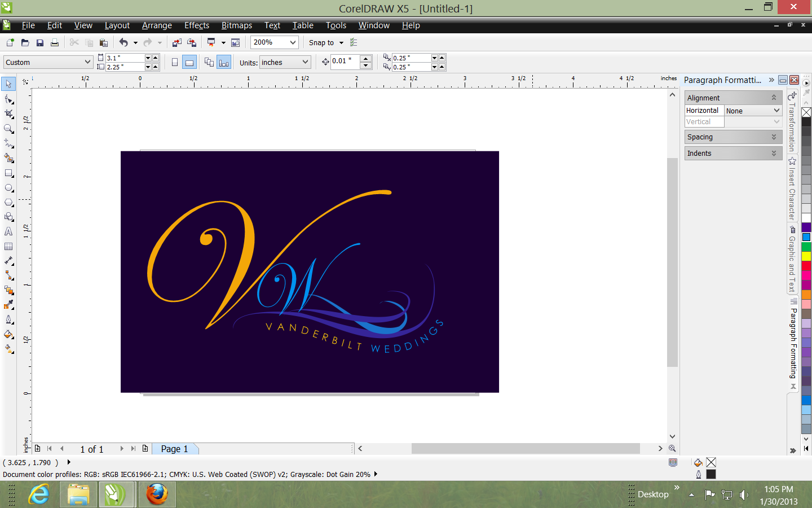Open the Effects menu
This screenshot has width=812, height=508.
[x=196, y=25]
